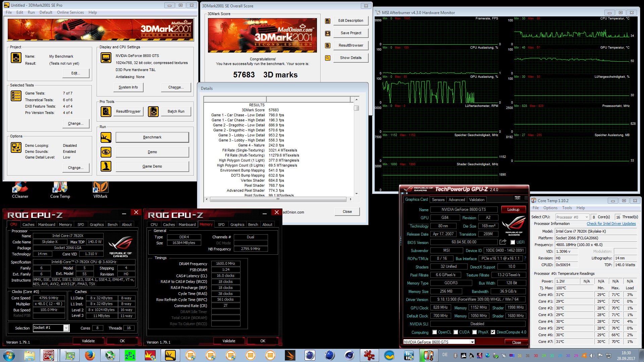The height and width of the screenshot is (362, 644).
Task: Take a GPU-Z screenshot with the camera icon
Action: [x=518, y=198]
